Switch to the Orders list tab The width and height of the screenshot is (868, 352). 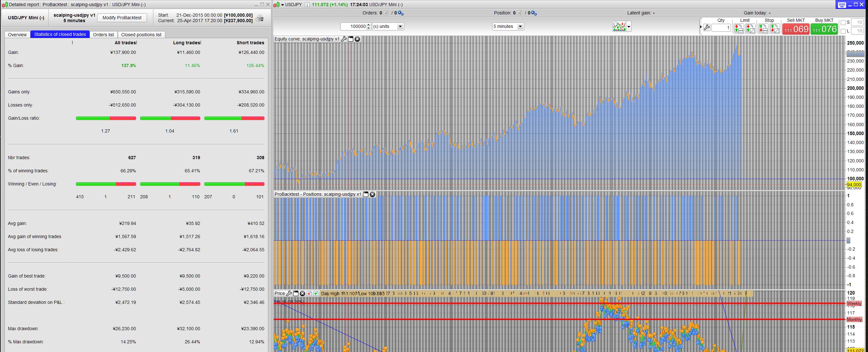pyautogui.click(x=103, y=35)
